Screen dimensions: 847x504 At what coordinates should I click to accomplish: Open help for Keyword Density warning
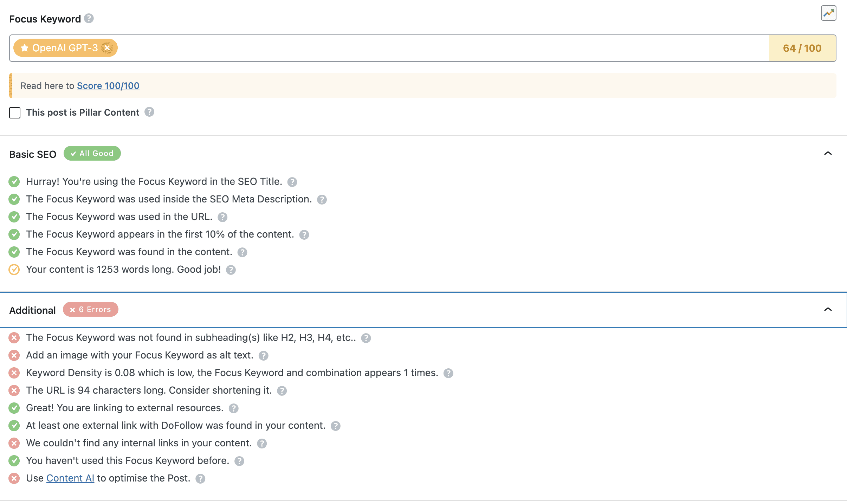click(448, 373)
